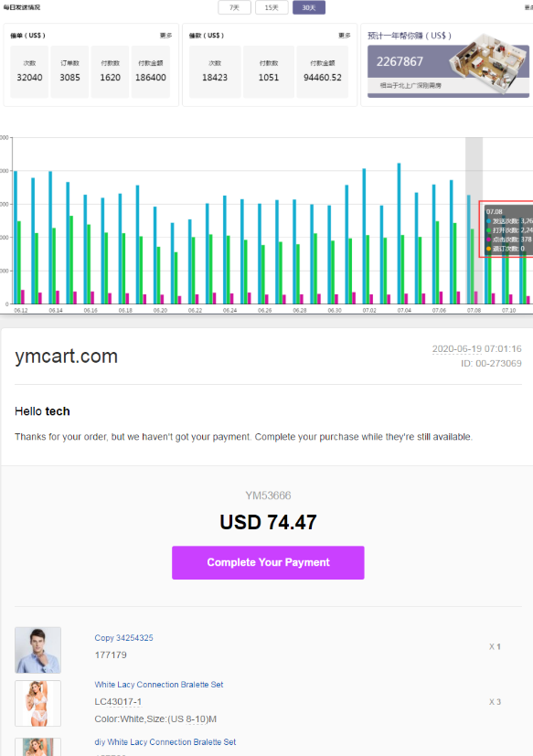Screen dimensions: 533x756
Task: Switch to the 15天 range tab
Action: point(272,7)
